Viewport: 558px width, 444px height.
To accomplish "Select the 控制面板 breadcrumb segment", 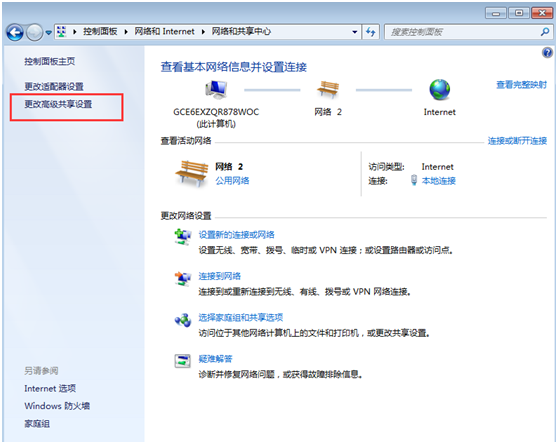I will (x=100, y=32).
